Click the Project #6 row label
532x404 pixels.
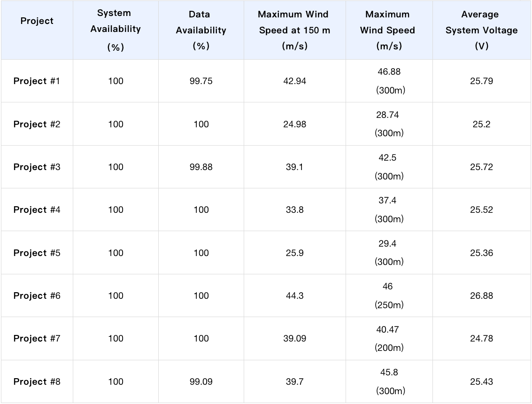tap(37, 295)
